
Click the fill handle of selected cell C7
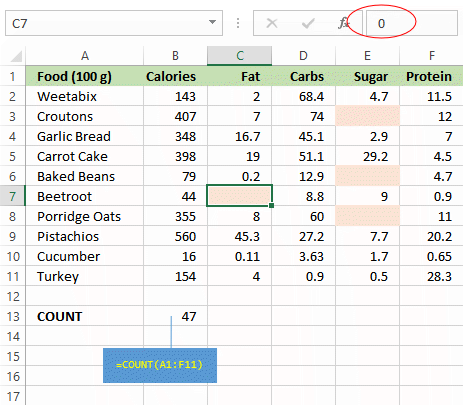271,205
